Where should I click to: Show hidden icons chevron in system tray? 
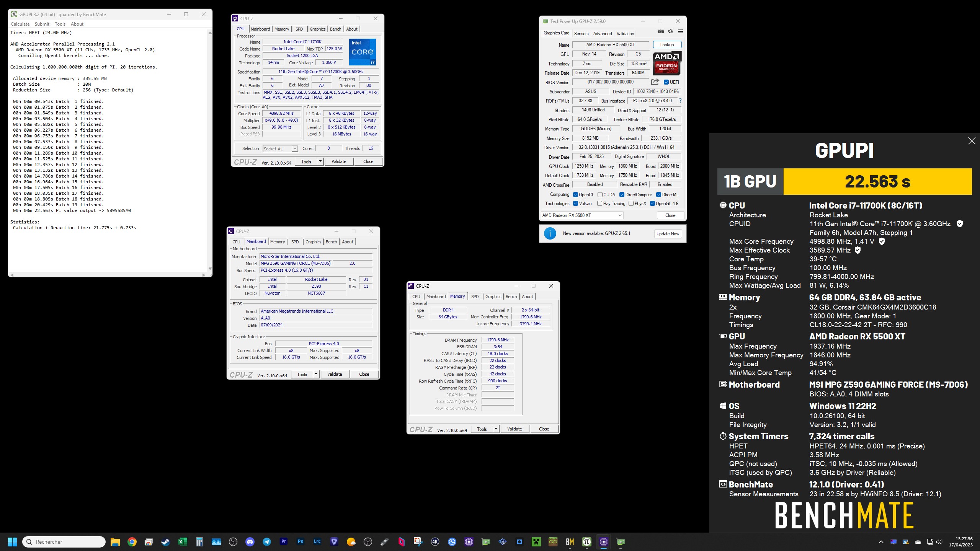pos(881,542)
